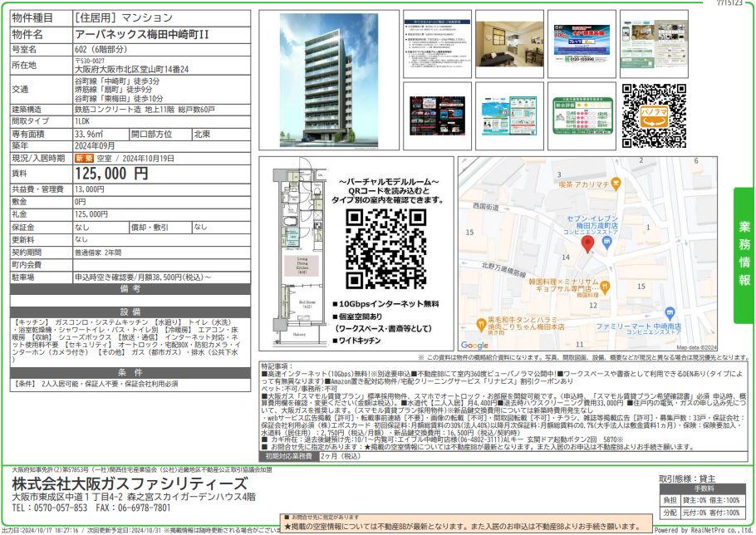Screen dimensions: 756x535
Task: Click the 喫茶 アカリマチ cafe marker icon
Action: [616, 184]
